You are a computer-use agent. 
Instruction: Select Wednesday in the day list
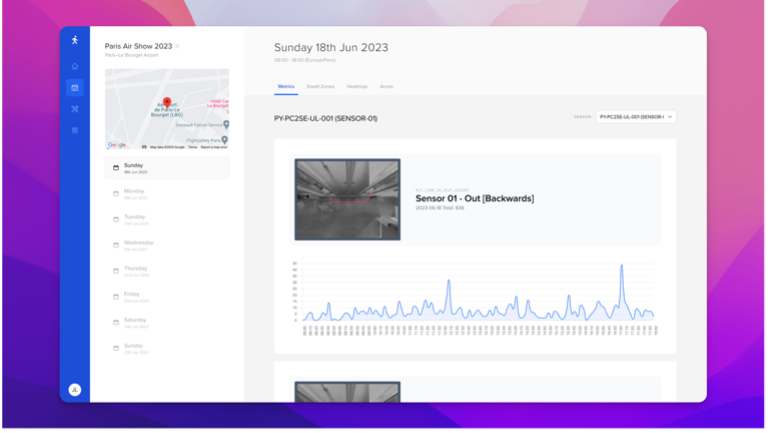[138, 244]
